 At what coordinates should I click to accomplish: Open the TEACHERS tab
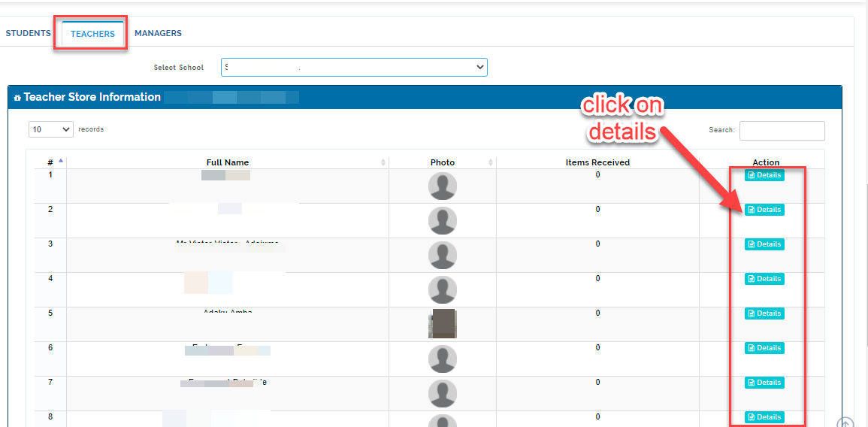point(93,34)
